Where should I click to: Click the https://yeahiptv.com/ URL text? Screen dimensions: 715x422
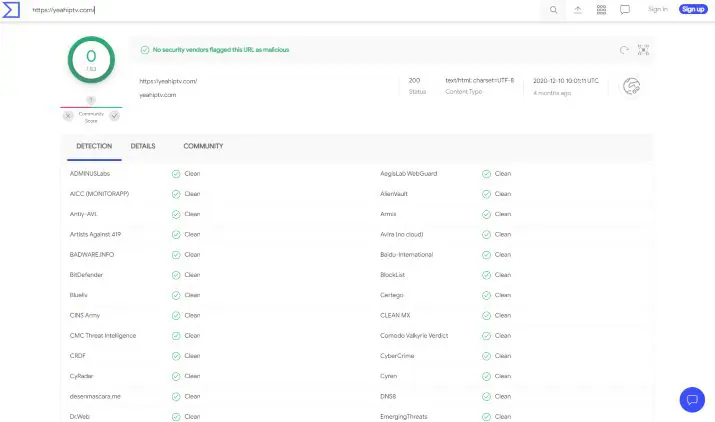tap(168, 81)
